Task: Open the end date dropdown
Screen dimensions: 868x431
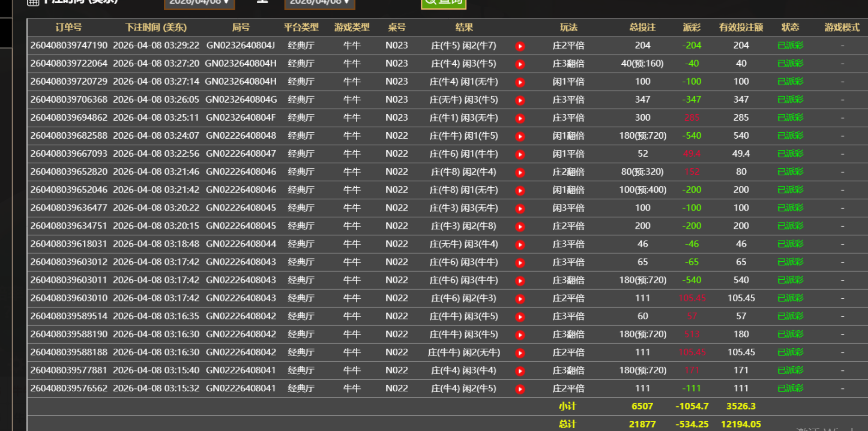Action: pyautogui.click(x=319, y=3)
